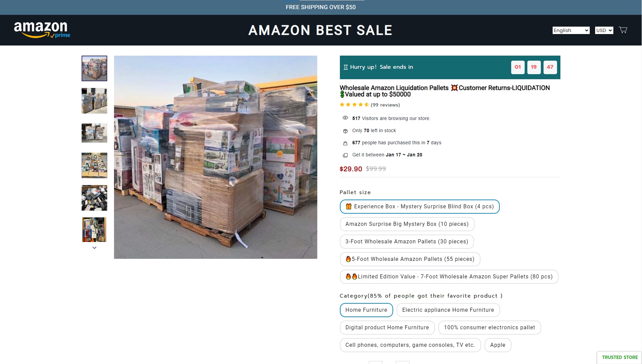Choose the Apple category option
The width and height of the screenshot is (642, 364).
tap(498, 345)
